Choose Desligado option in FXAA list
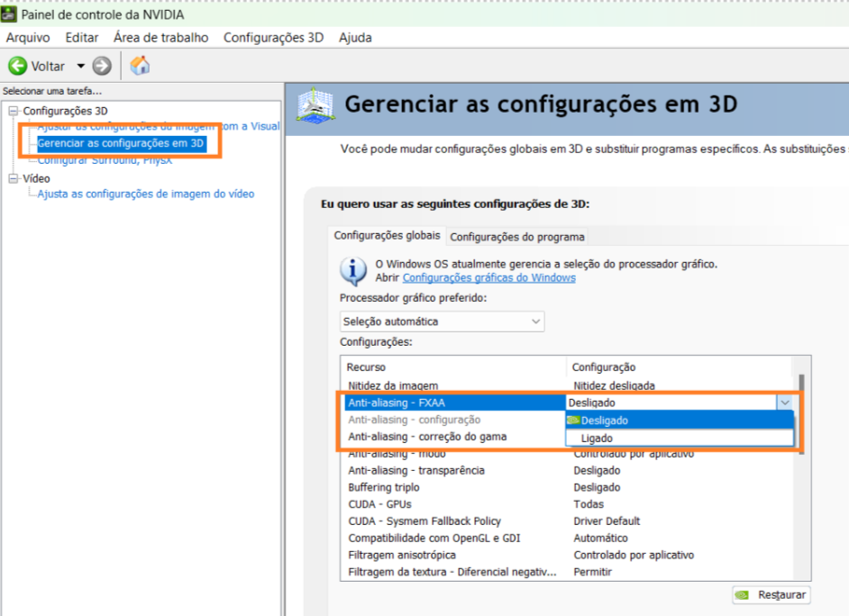Screen dimensions: 849x616 tap(604, 421)
